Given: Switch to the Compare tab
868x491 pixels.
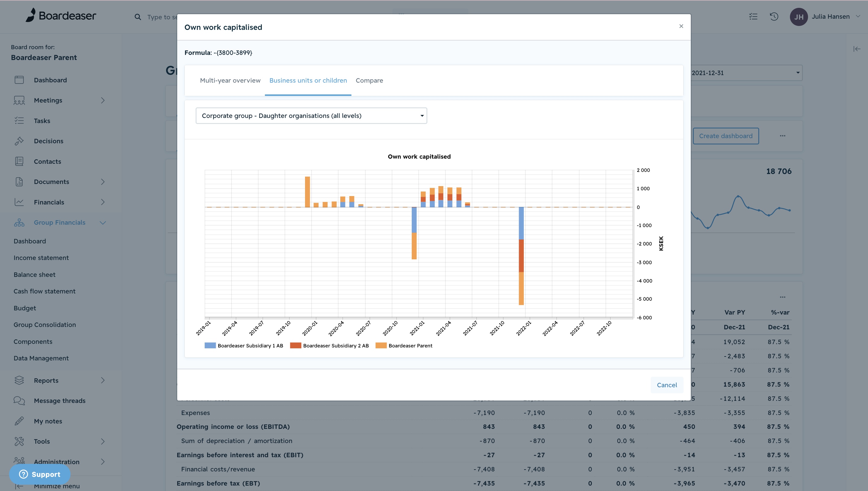Looking at the screenshot, I should pos(369,80).
